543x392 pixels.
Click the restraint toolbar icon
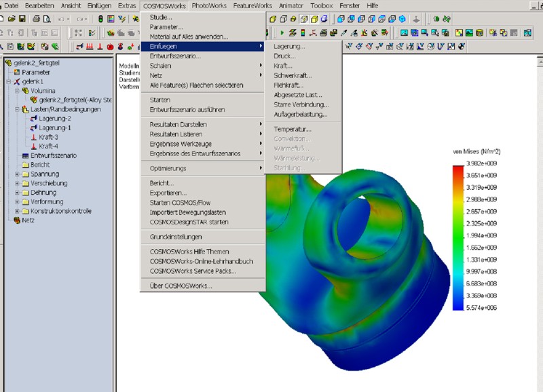(79, 47)
